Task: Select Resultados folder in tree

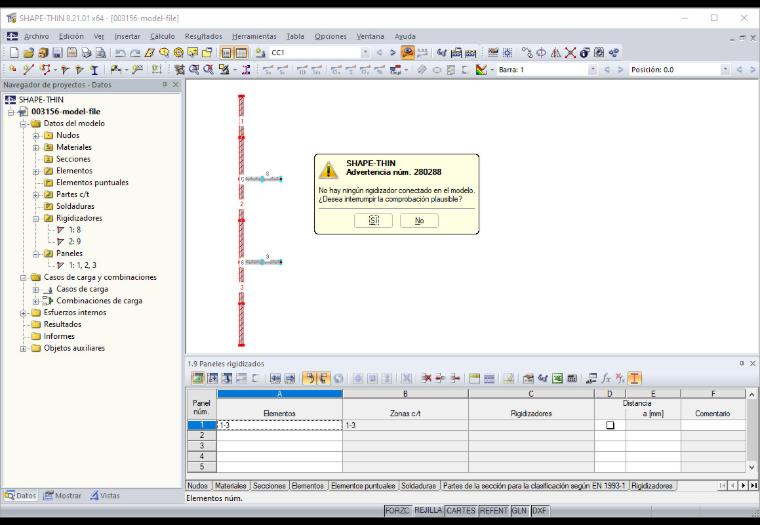Action: [63, 325]
